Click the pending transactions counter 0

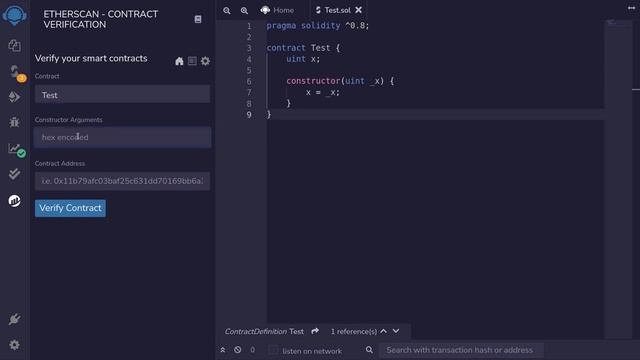click(253, 350)
